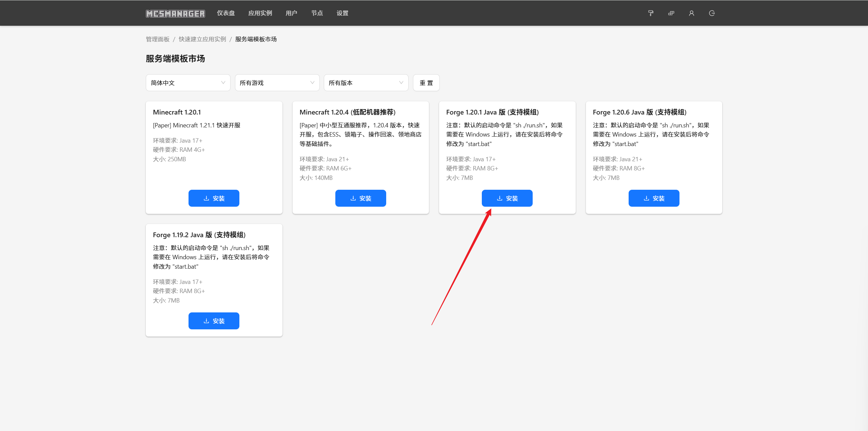This screenshot has width=868, height=431.
Task: Click the Forge 1.20.1 Java 版 title
Action: tap(492, 112)
